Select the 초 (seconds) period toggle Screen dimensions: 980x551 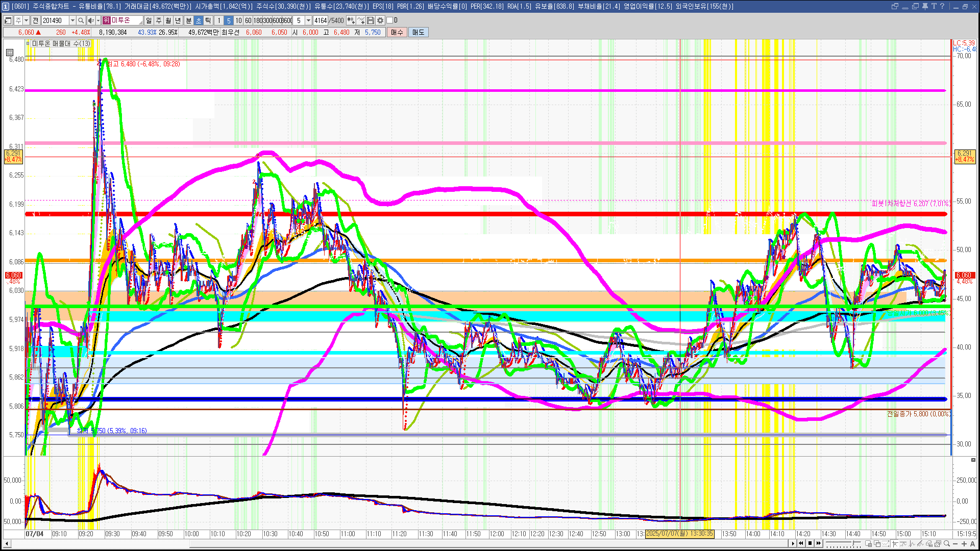pos(199,20)
